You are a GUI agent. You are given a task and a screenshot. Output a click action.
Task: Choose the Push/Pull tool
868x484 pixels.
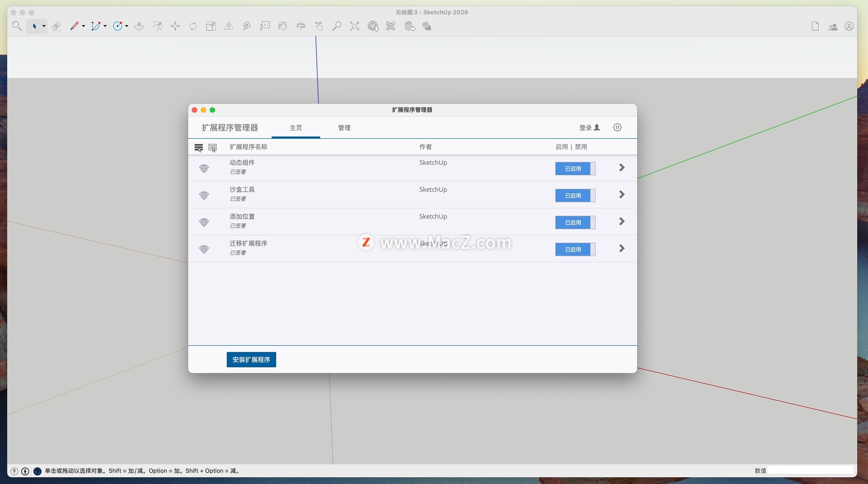[x=139, y=26]
